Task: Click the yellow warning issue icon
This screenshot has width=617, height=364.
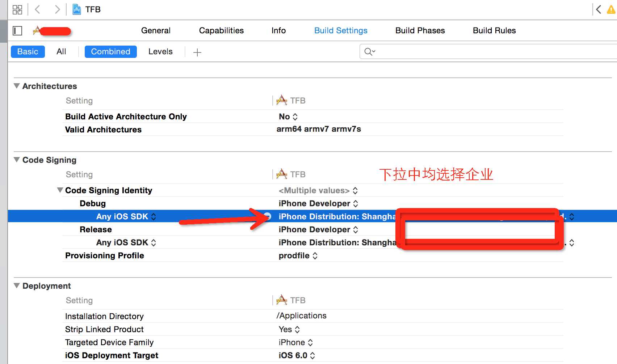Action: [x=611, y=9]
